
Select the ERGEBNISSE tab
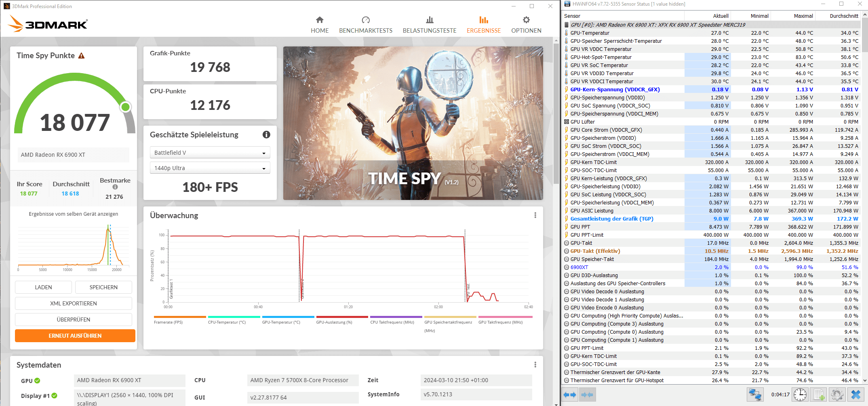click(484, 25)
